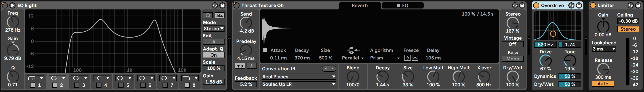Click Limiter Ceiling -0.30 dB field
Image resolution: width=644 pixels, height=92 pixels.
[x=628, y=21]
